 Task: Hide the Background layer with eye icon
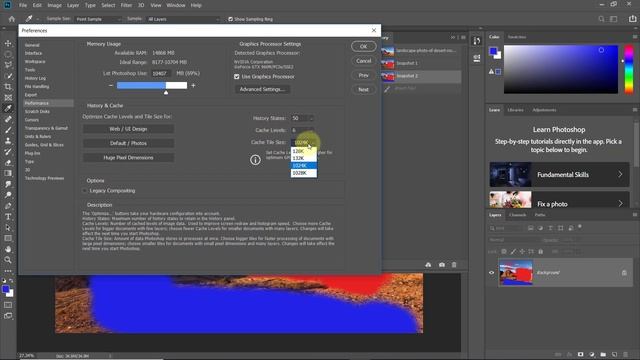coord(491,273)
